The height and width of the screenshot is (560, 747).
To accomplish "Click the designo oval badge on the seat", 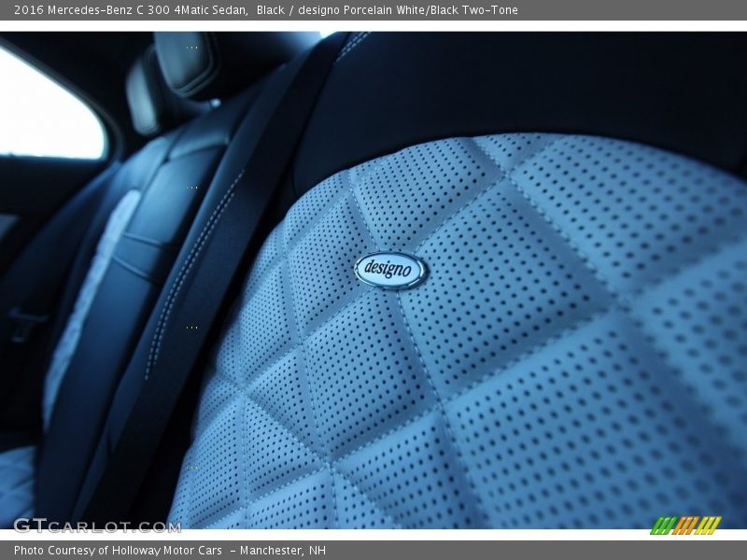I will point(390,270).
